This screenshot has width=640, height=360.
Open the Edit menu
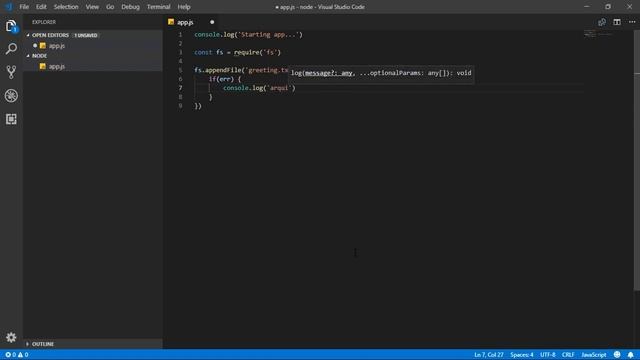click(x=41, y=7)
